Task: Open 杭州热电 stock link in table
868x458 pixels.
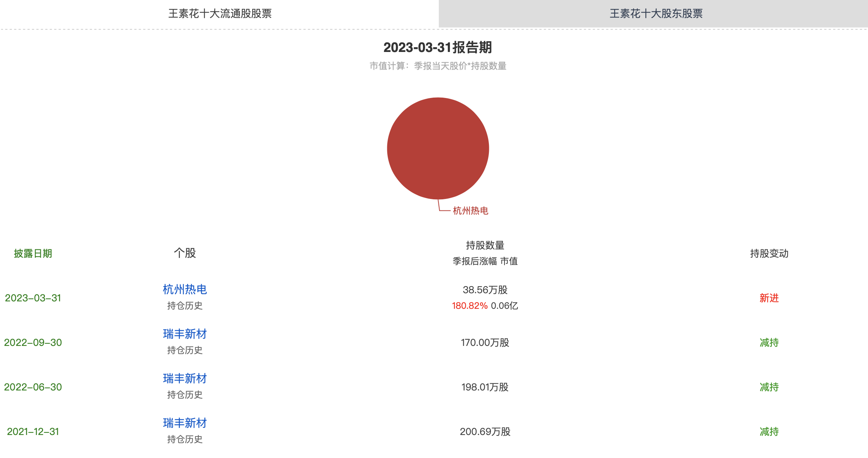Action: [185, 289]
